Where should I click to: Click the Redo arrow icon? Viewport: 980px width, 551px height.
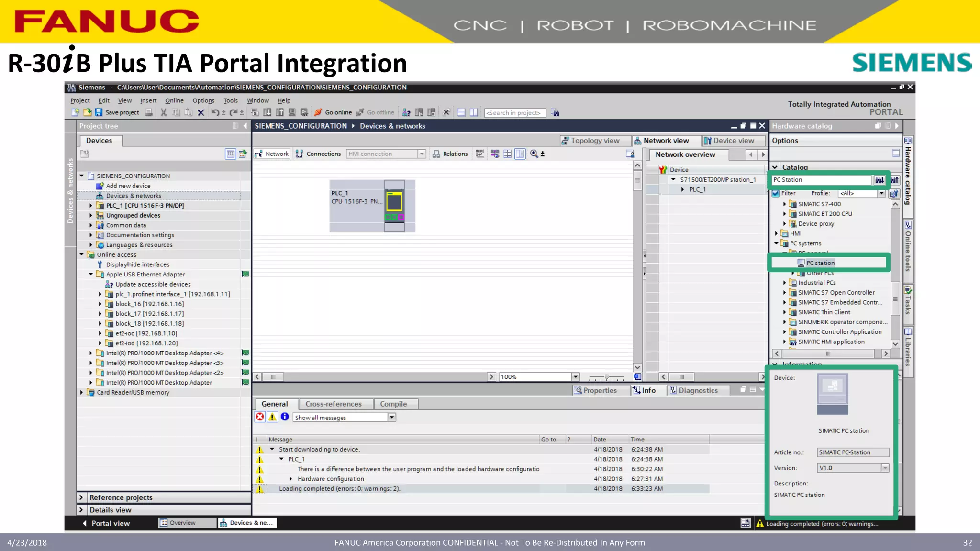pyautogui.click(x=233, y=112)
